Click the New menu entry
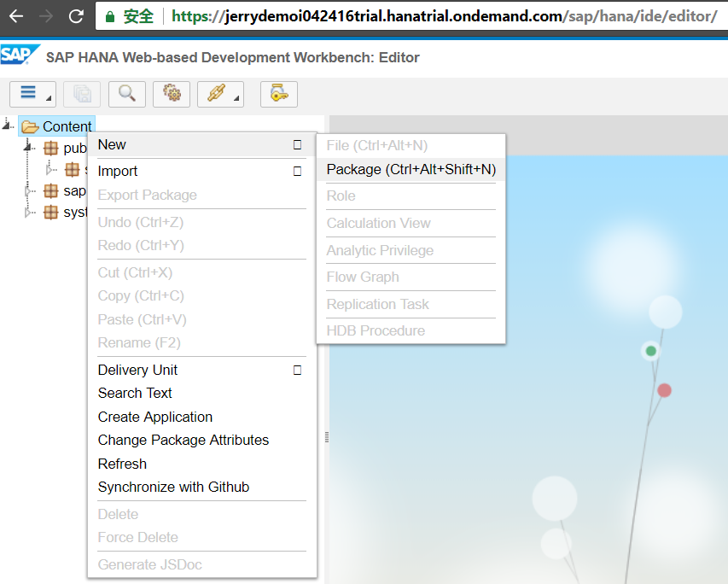The image size is (728, 584). [202, 145]
